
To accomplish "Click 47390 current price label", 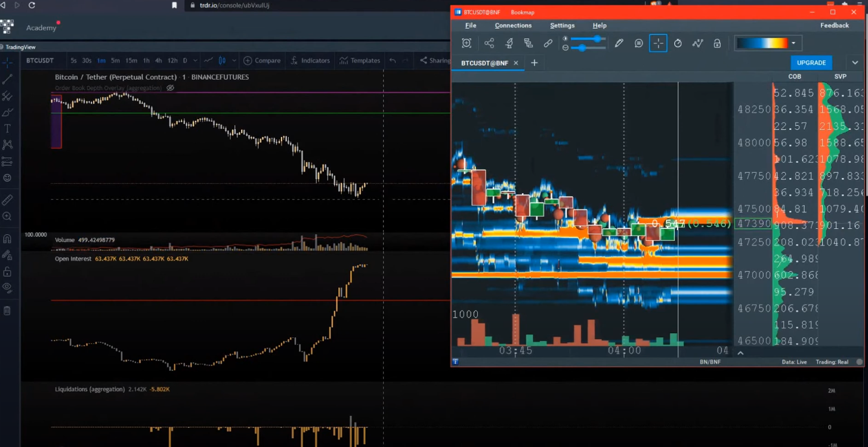I will (x=753, y=224).
